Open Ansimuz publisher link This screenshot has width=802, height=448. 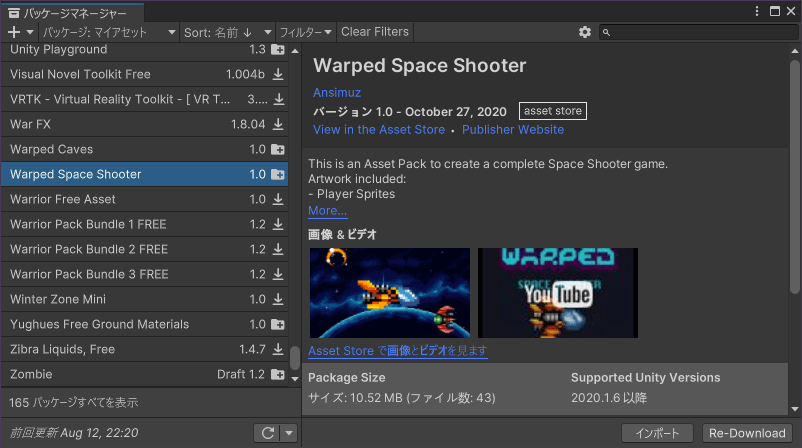(x=337, y=93)
